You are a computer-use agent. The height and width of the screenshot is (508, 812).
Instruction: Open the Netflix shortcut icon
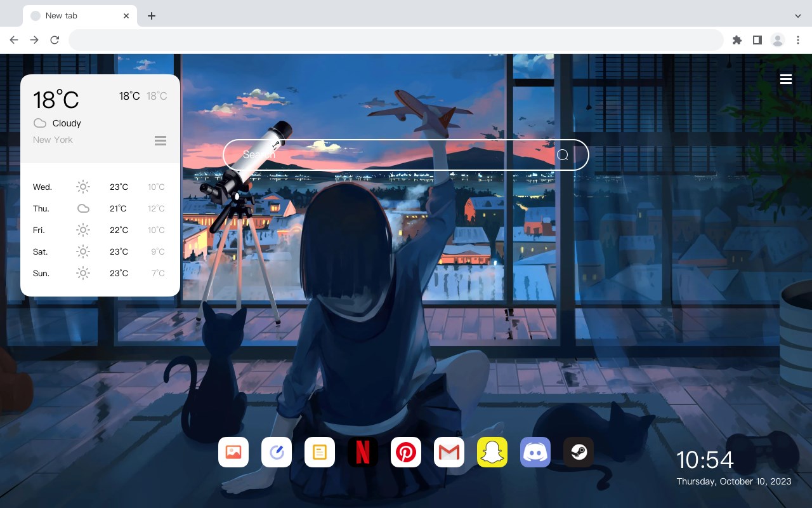point(363,452)
